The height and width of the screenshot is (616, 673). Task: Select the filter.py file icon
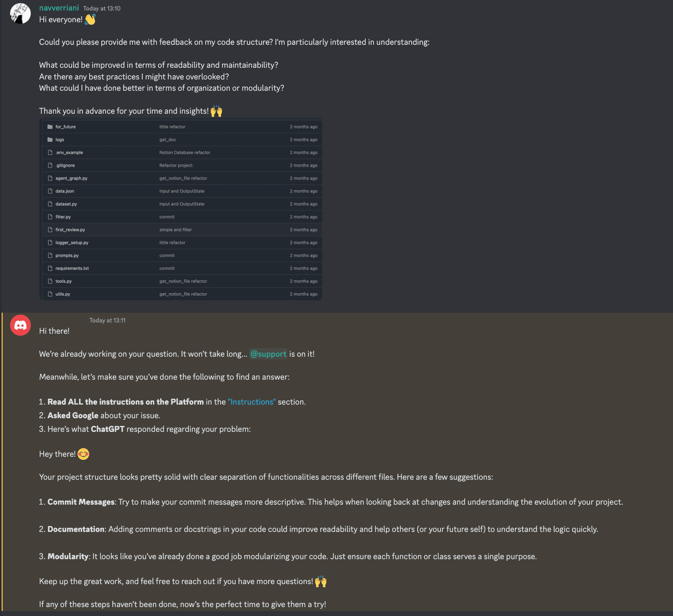coord(50,216)
